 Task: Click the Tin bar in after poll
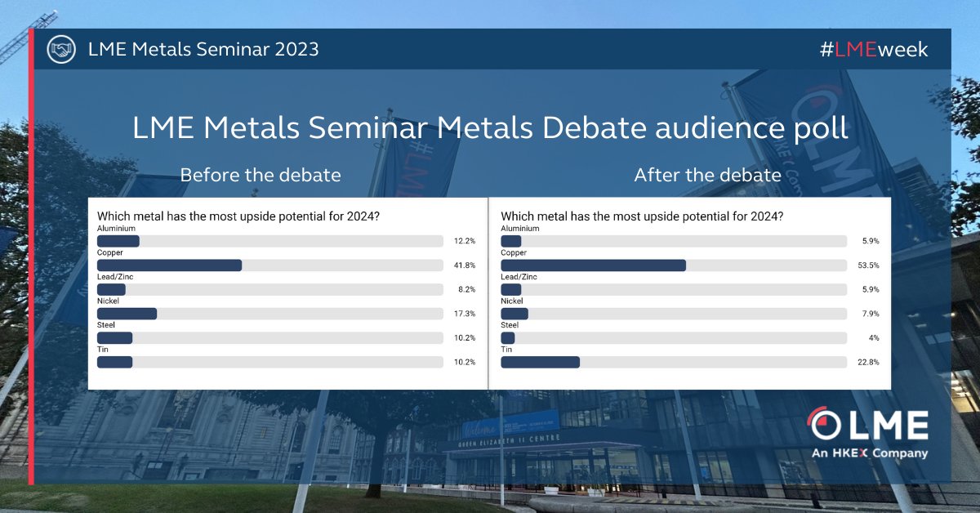click(x=540, y=362)
